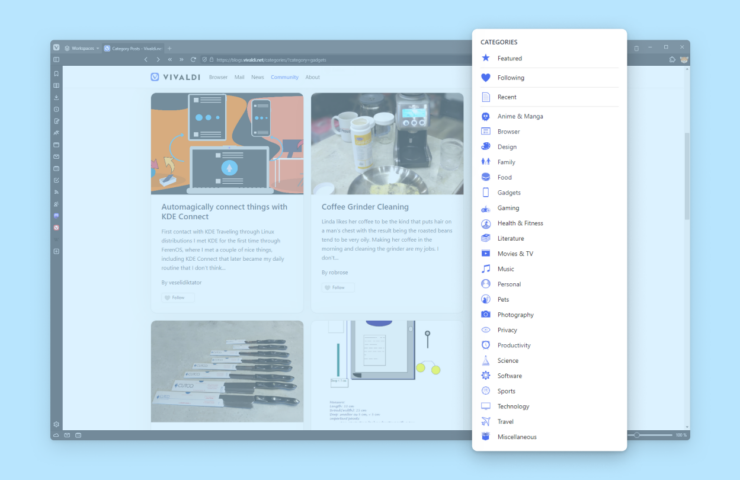The width and height of the screenshot is (740, 480).
Task: Open the Mail link in site navigation
Action: click(239, 77)
